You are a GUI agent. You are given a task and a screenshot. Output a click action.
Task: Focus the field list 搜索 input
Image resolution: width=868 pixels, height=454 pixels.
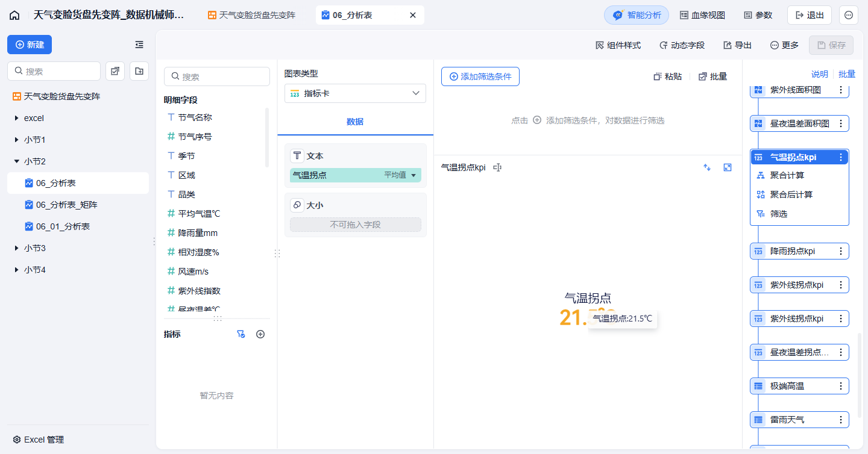217,76
